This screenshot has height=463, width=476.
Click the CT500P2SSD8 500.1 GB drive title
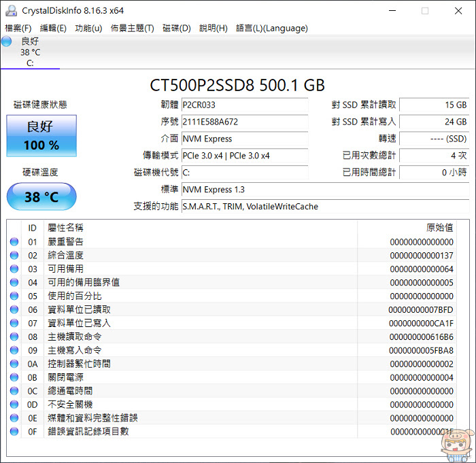pos(237,85)
